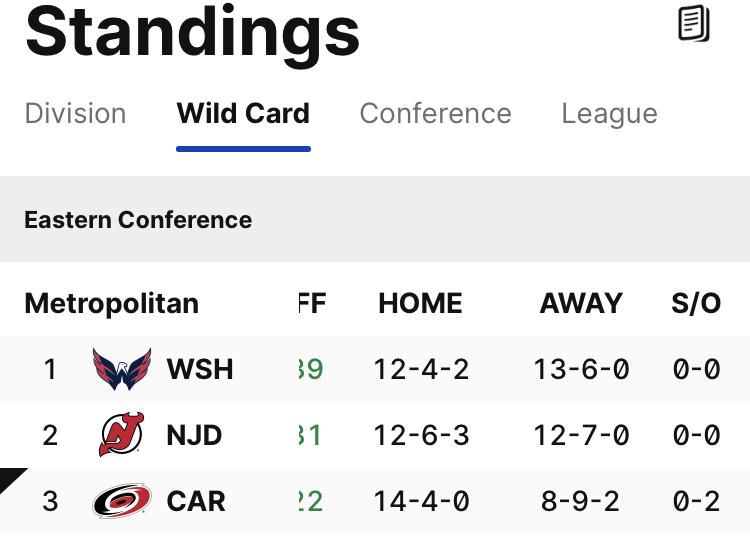Tap the Washington Capitals logo
The height and width of the screenshot is (547, 750).
coord(122,369)
